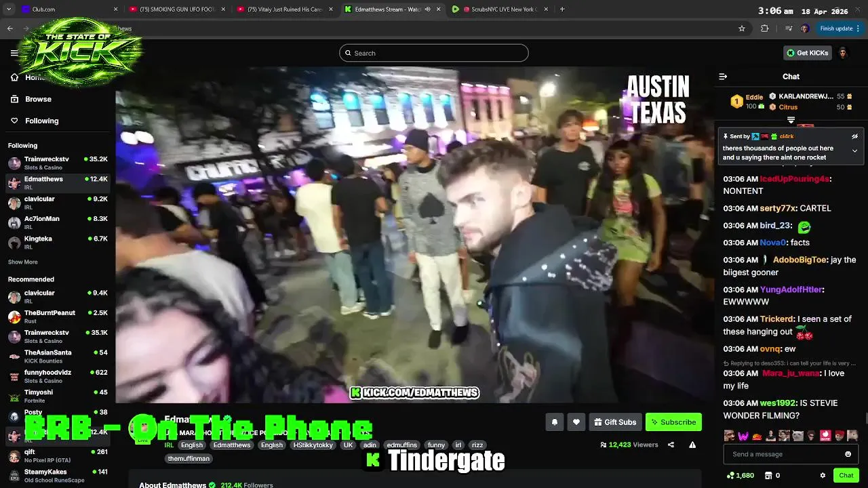Screen dimensions: 868x488
Task: Open funnyhoodvidz recommended channel
Action: coord(58,376)
